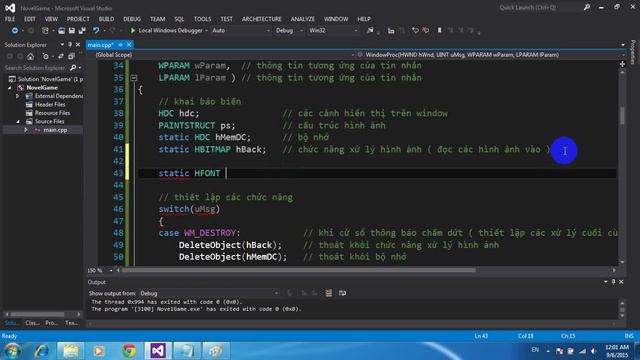Click the split editor window handle
The width and height of the screenshot is (640, 360).
coord(622,64)
